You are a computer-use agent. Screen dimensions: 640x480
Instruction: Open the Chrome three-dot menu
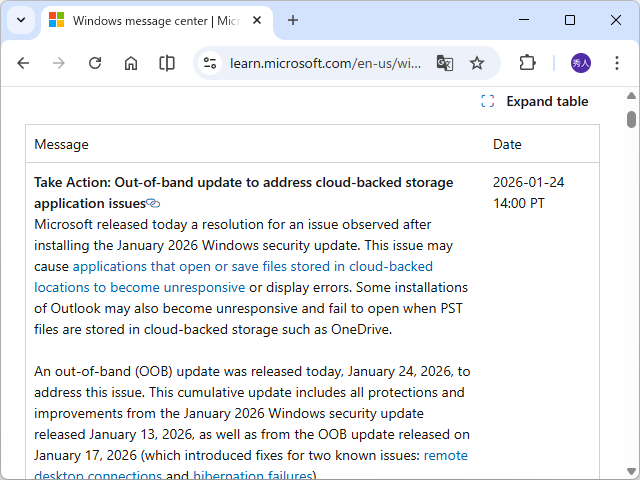[617, 63]
